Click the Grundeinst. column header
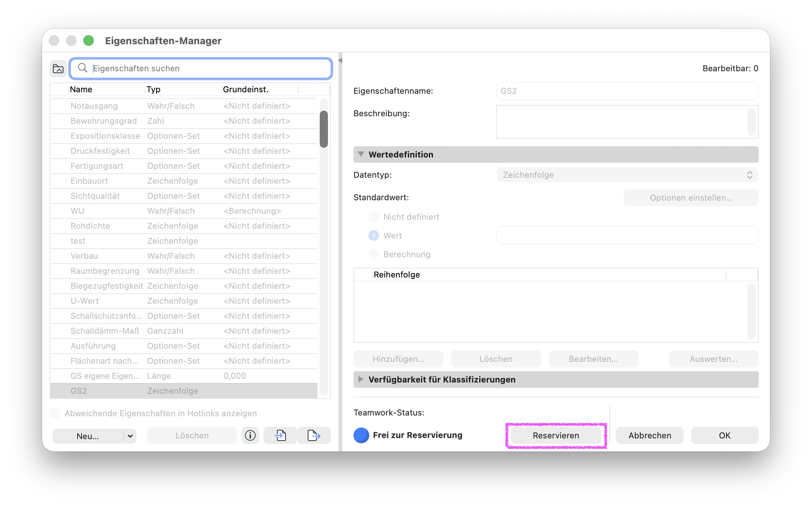Screen dimensions: 812x507 [260, 89]
